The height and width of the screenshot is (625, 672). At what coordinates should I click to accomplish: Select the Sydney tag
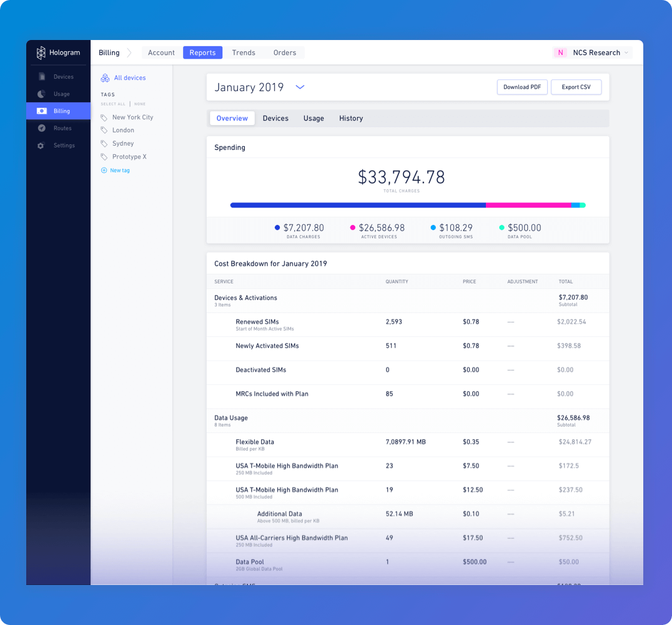pos(123,143)
